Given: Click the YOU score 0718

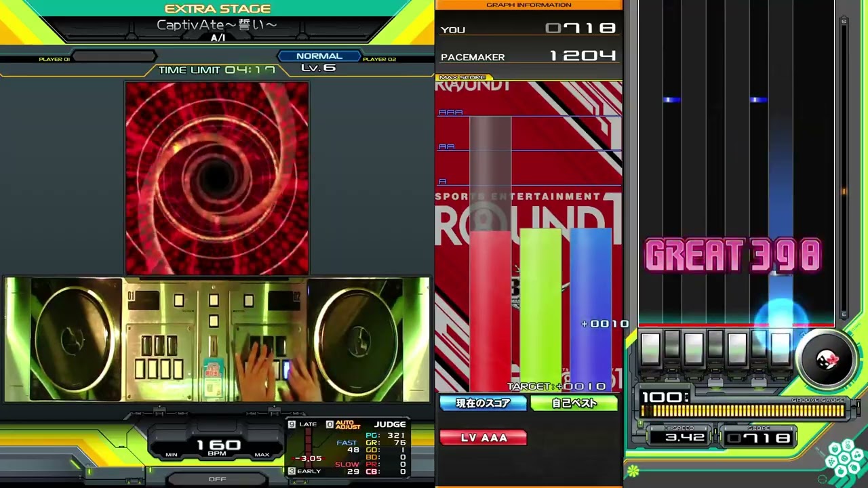Looking at the screenshot, I should pos(580,28).
